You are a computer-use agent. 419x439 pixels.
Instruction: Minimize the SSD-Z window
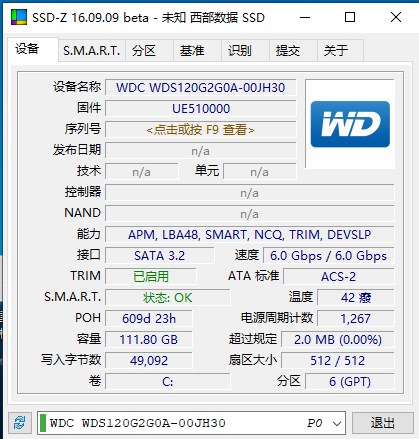click(x=305, y=17)
